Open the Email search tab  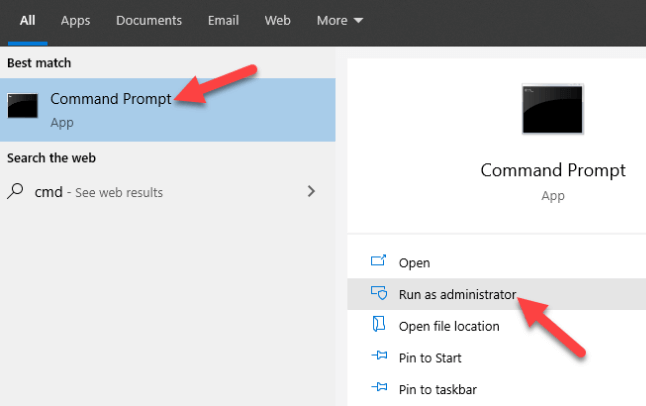(223, 20)
